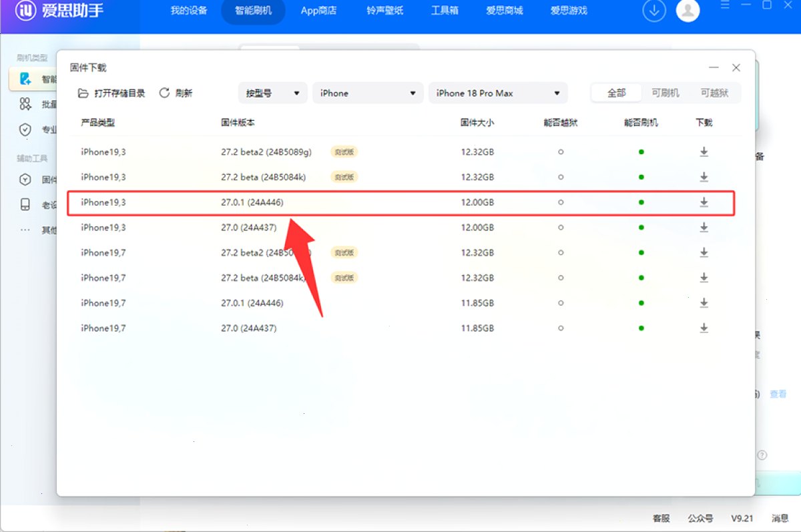
Task: Open 爱思游戏 in top navigation
Action: (569, 11)
